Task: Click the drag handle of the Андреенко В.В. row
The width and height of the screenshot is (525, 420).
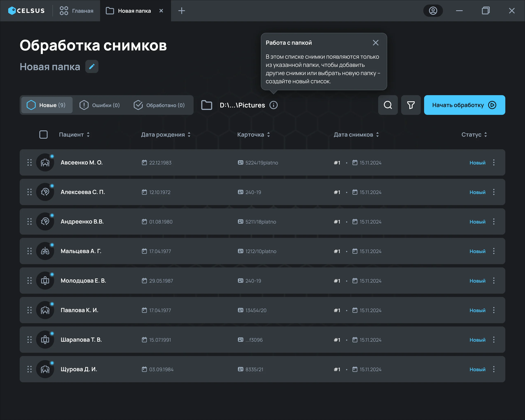Action: (30, 221)
